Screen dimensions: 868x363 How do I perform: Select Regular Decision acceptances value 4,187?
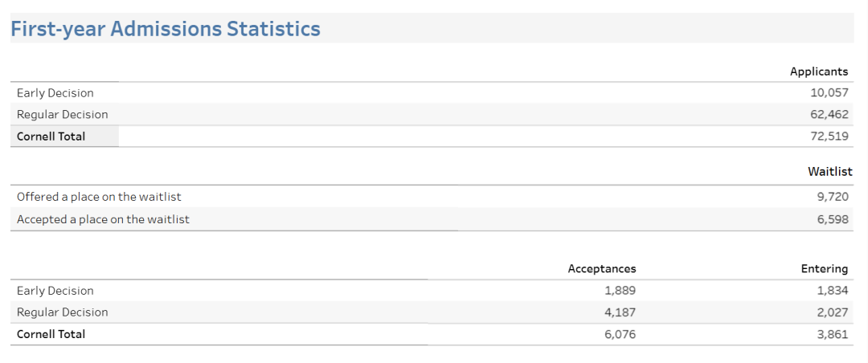click(x=620, y=312)
